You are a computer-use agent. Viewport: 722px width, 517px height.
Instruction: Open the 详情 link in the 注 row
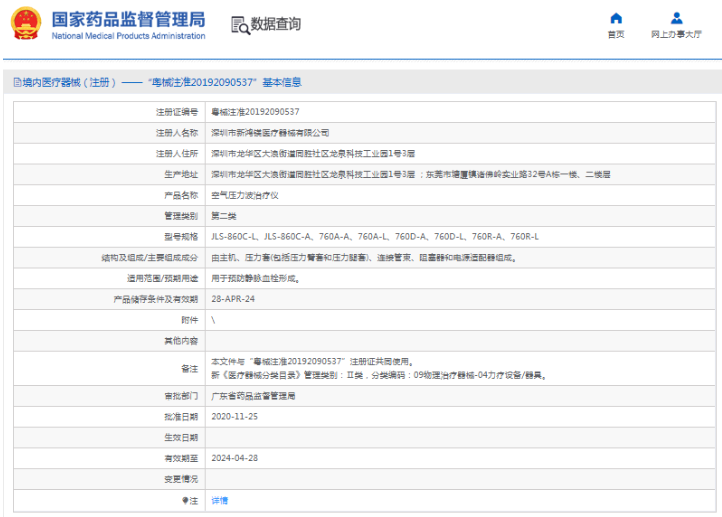(x=220, y=500)
